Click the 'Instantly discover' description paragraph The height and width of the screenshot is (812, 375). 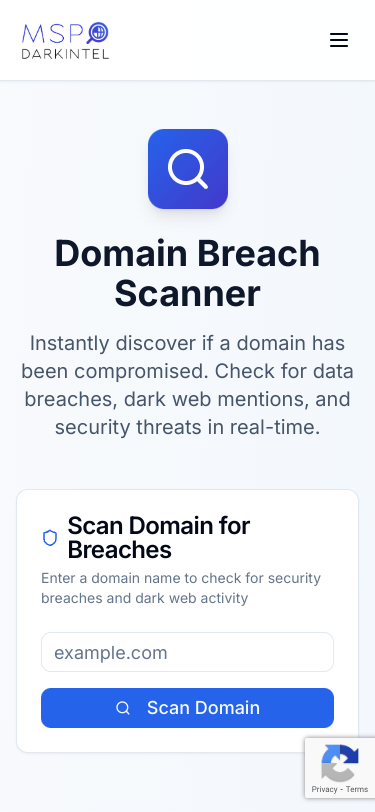(188, 385)
